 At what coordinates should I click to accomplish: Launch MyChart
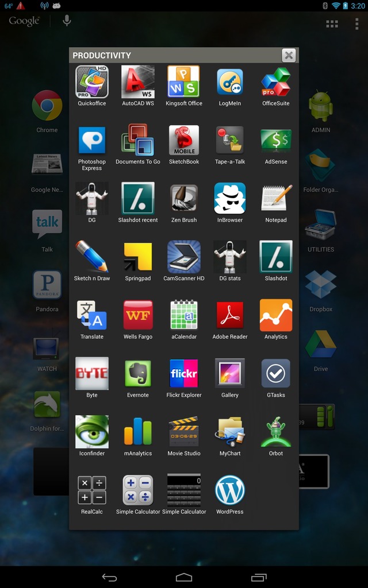coord(230,432)
